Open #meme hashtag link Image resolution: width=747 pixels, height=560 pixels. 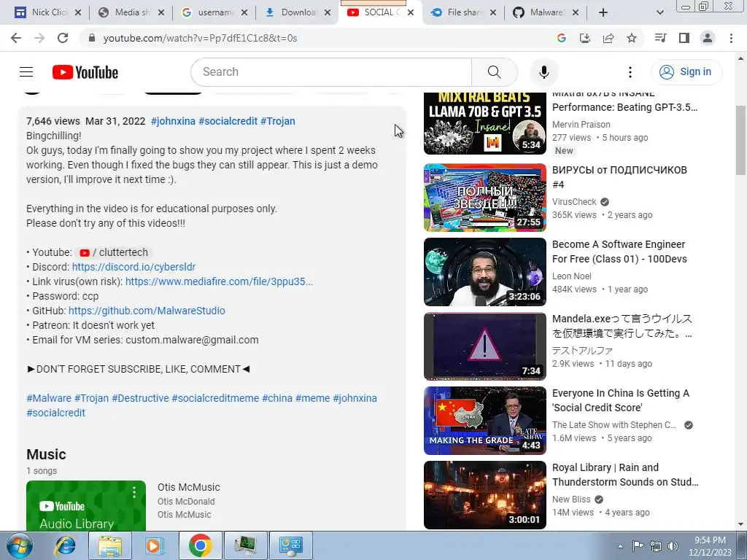(x=312, y=398)
